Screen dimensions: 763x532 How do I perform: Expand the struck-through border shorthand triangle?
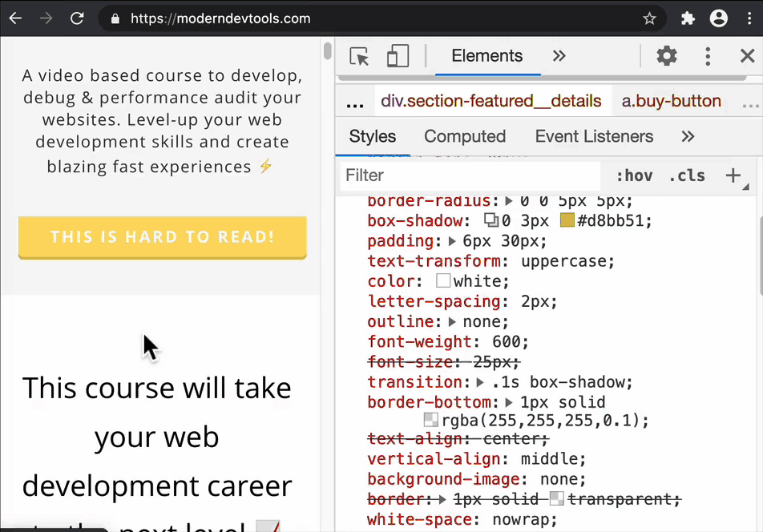click(x=442, y=499)
